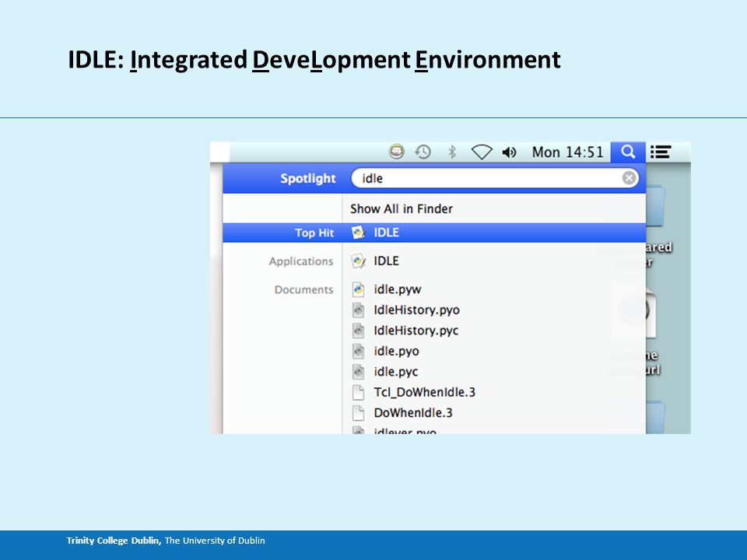The height and width of the screenshot is (560, 747).
Task: Click the volume speaker icon
Action: [x=509, y=152]
